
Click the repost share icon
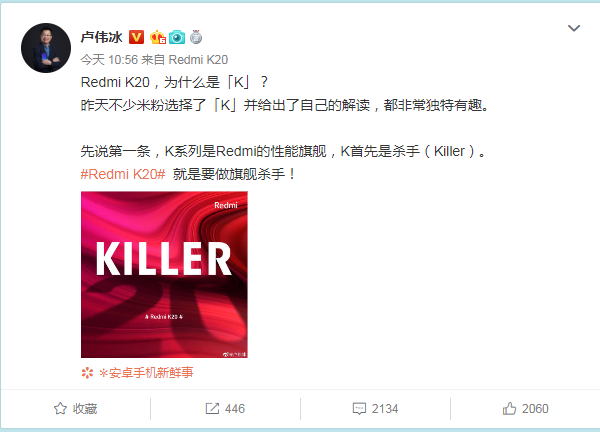pyautogui.click(x=212, y=408)
